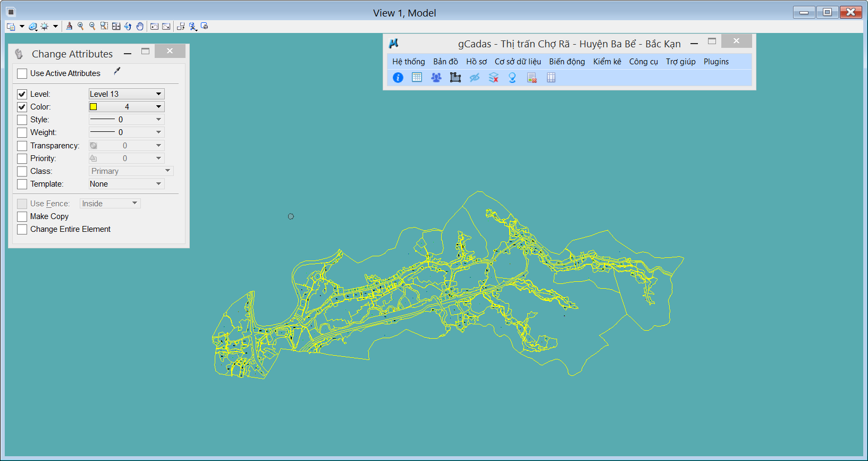The width and height of the screenshot is (868, 461).
Task: Enable the Use Active Attributes checkbox
Action: pos(22,73)
